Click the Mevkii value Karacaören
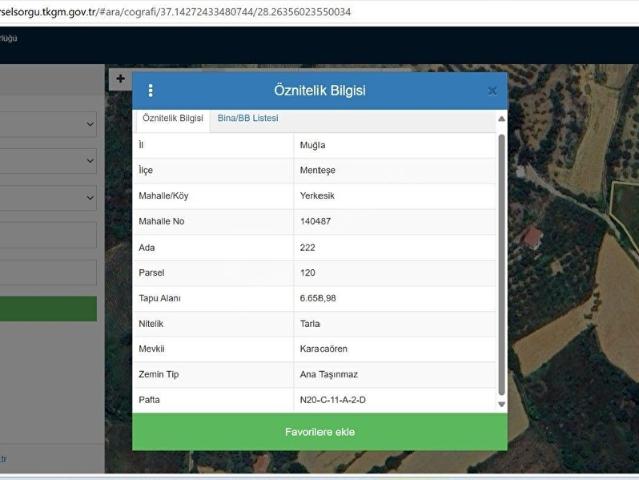Image resolution: width=639 pixels, height=480 pixels. [324, 349]
